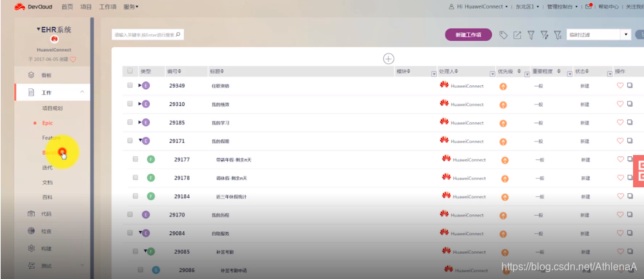Open the 东北区1 region selector
Image resolution: width=644 pixels, height=279 pixels.
(x=527, y=6)
